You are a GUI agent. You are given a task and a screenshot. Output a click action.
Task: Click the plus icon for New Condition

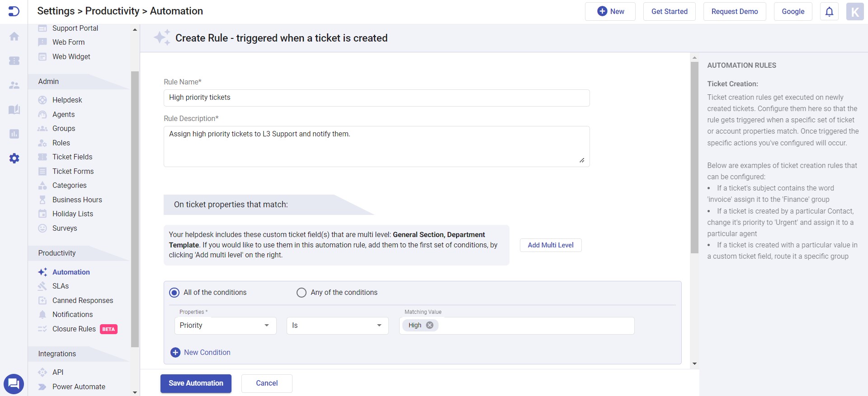(x=175, y=352)
